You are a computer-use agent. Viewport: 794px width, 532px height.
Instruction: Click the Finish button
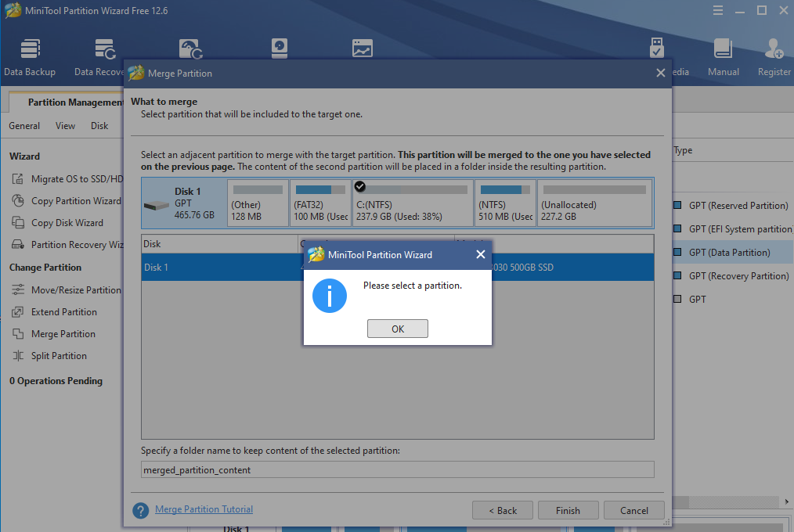point(568,510)
